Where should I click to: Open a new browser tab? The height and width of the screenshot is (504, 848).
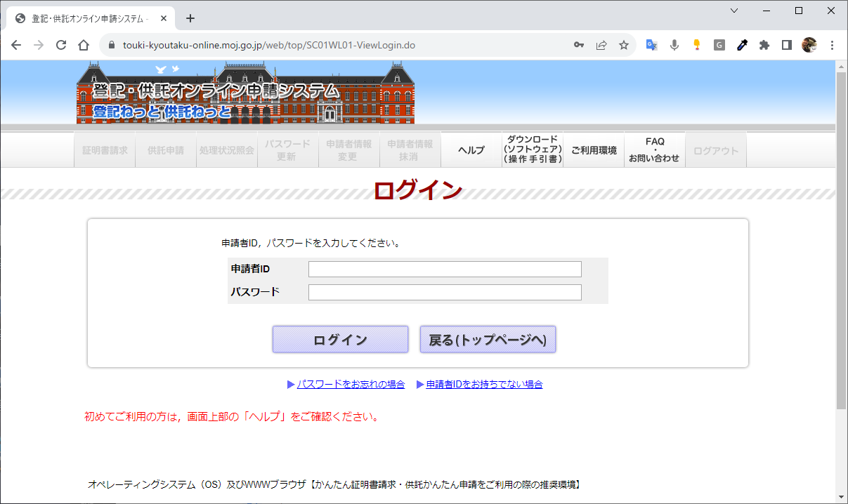tap(190, 18)
